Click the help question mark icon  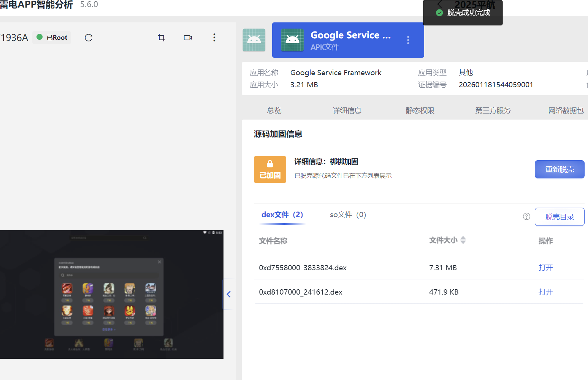pos(526,216)
